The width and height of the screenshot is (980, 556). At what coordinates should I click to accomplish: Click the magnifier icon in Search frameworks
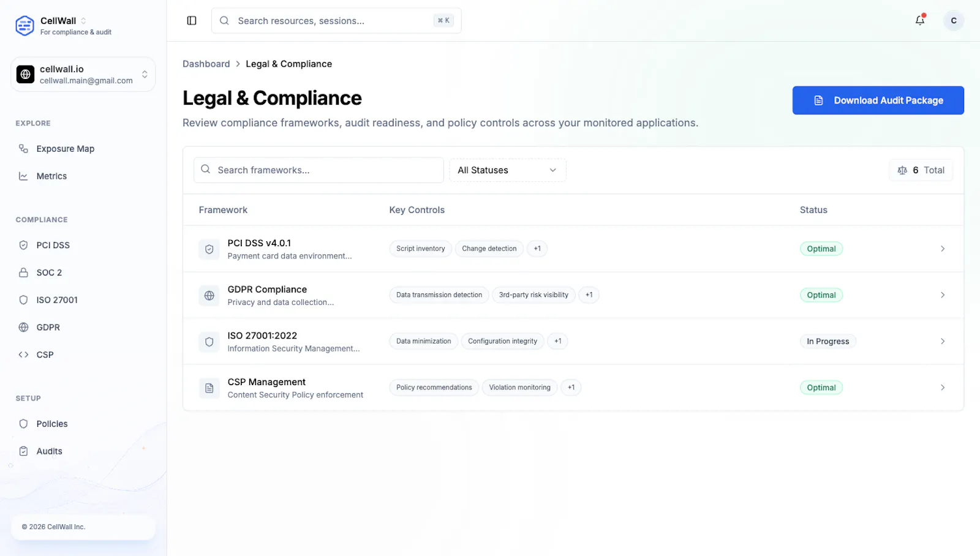tap(206, 170)
